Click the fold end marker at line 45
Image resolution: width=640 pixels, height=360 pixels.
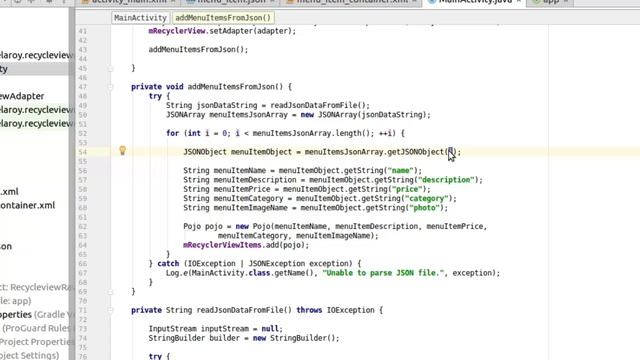click(111, 68)
